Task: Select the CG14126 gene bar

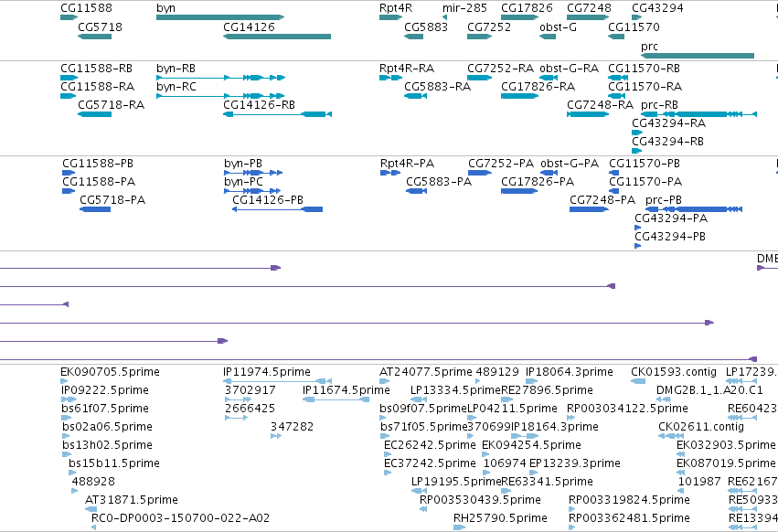Action: click(x=277, y=37)
